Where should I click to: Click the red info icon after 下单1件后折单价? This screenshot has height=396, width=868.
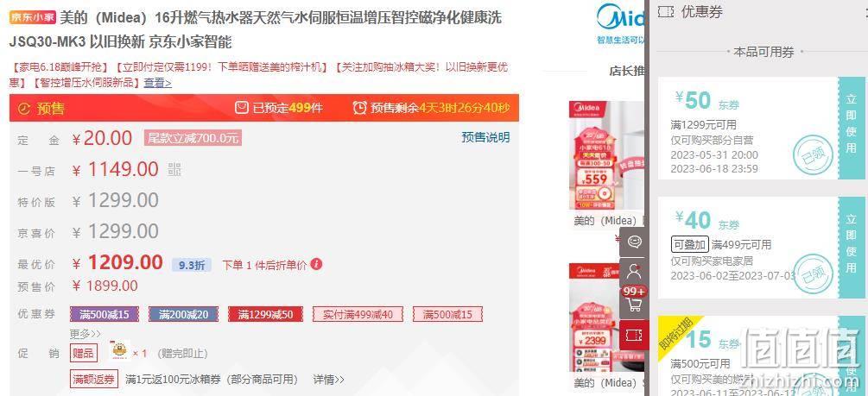click(316, 264)
